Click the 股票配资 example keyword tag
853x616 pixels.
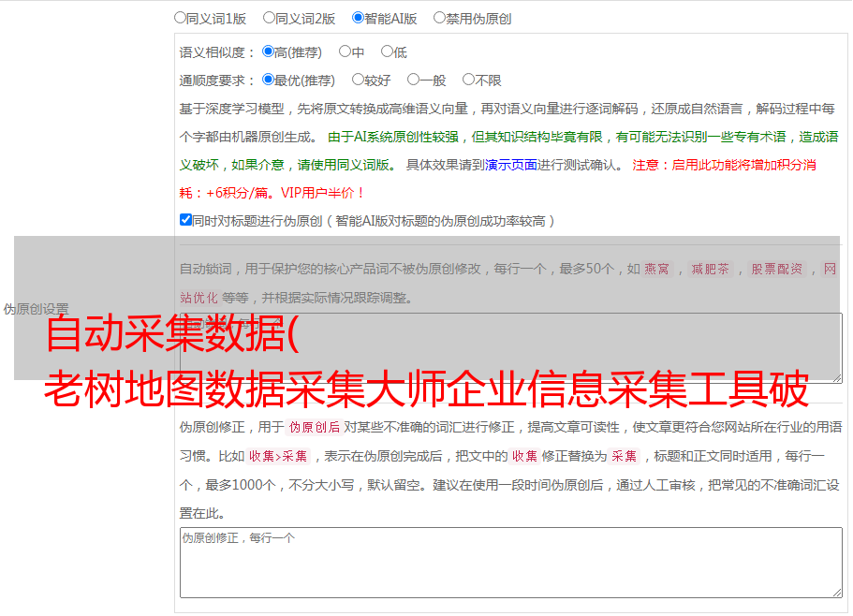[x=777, y=269]
